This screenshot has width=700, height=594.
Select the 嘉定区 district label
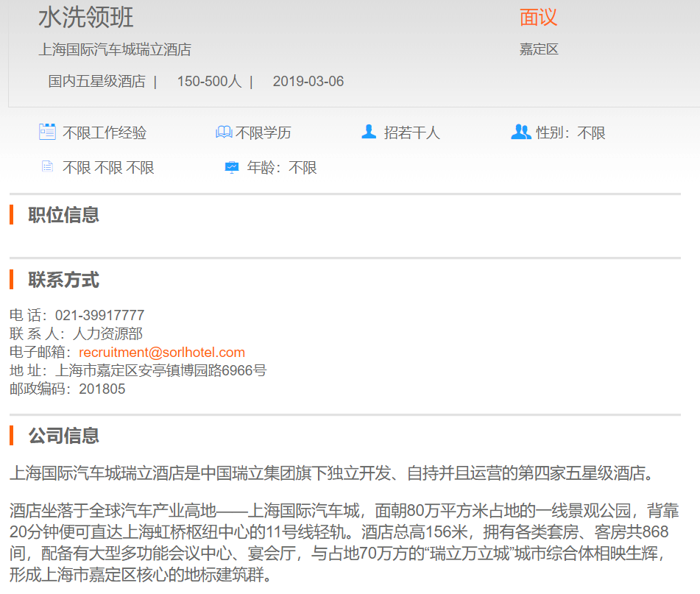pos(539,49)
